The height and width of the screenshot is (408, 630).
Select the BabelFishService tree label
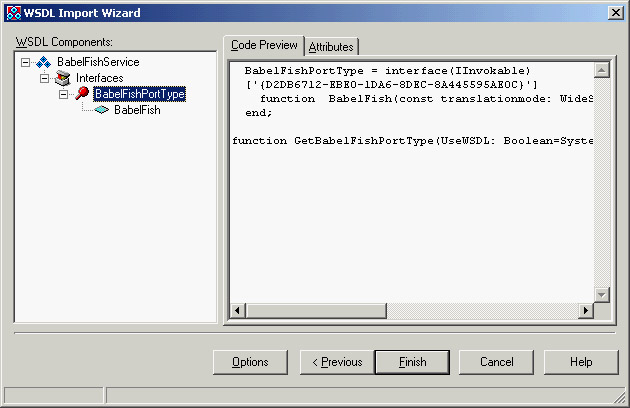click(x=98, y=62)
